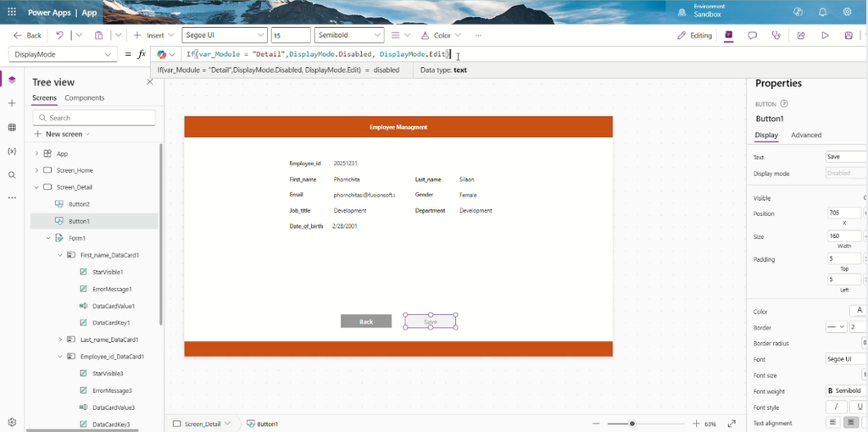Expand Last_name_DataCard1 node
Image resolution: width=868 pixels, height=432 pixels.
tap(60, 340)
